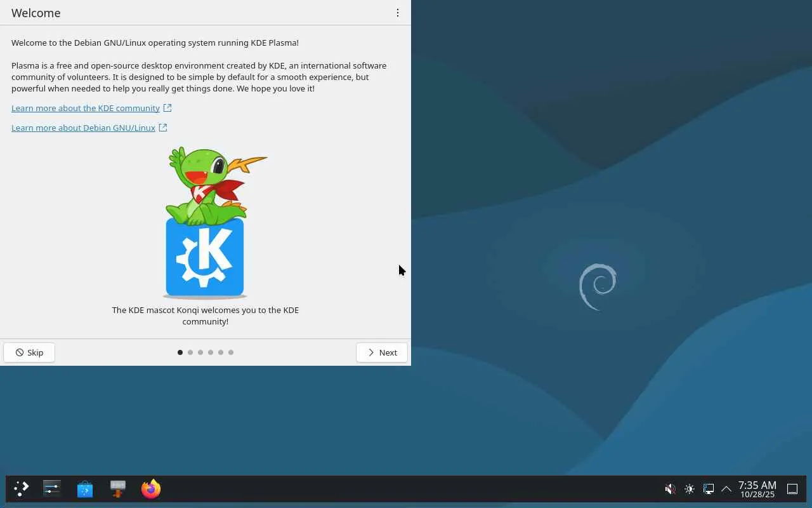The height and width of the screenshot is (508, 812).
Task: Open the KDE application launcher
Action: [21, 489]
